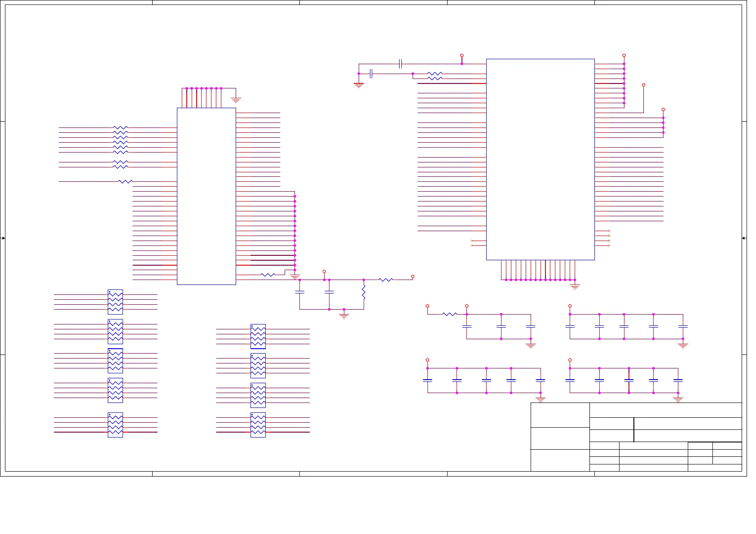Select the leftmost capacitor in the bottom-left capacitor bank

point(427,380)
